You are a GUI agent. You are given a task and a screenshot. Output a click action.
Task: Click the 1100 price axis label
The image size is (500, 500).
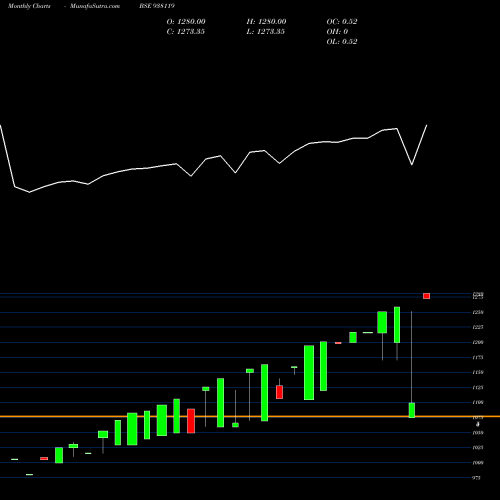pos(478,402)
